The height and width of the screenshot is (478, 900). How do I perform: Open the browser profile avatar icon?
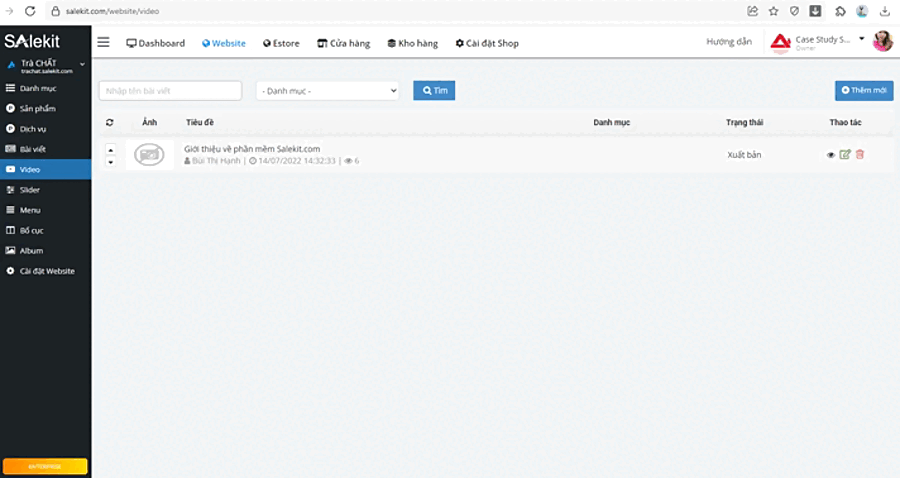tap(862, 11)
